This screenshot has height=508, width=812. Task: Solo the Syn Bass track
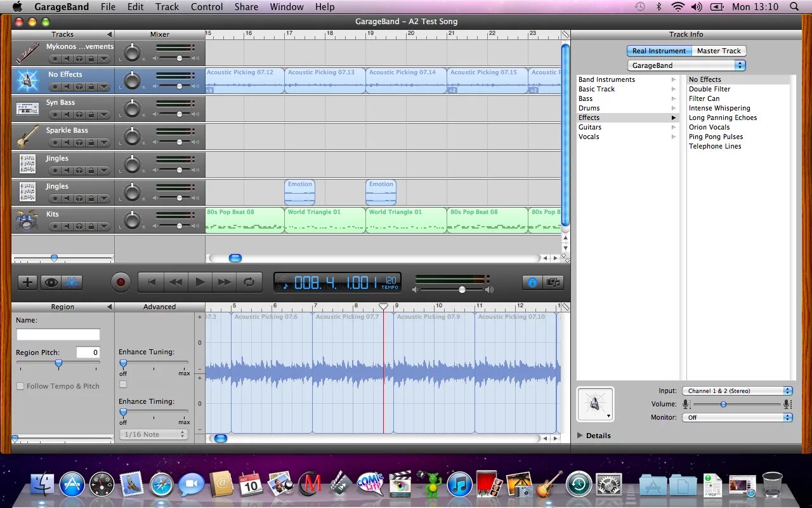(79, 115)
